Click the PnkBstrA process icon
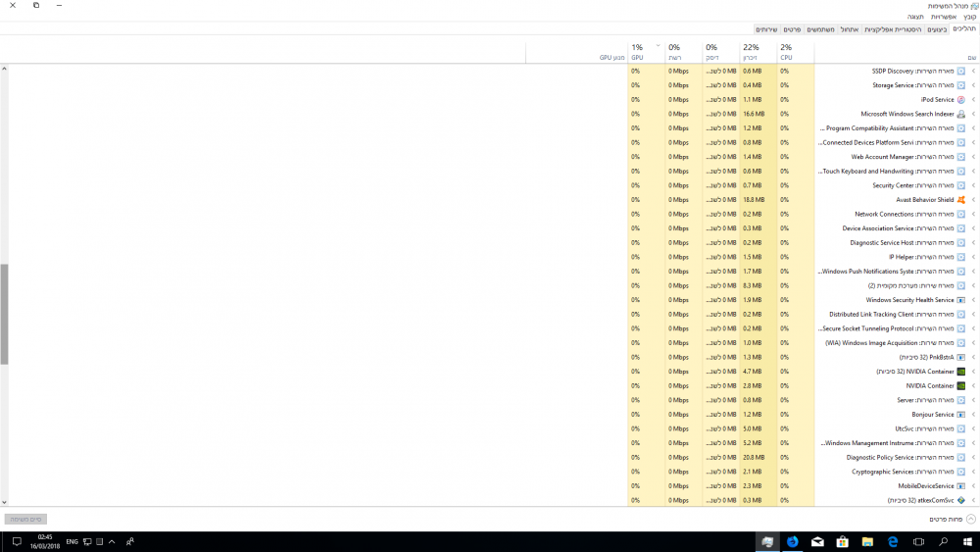The width and height of the screenshot is (980, 552). point(960,357)
